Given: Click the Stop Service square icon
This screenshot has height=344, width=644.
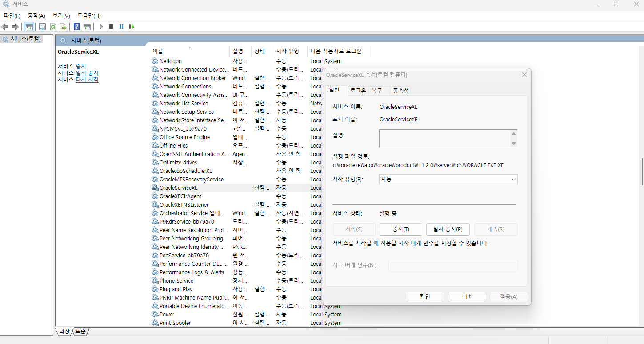Looking at the screenshot, I should click(111, 27).
